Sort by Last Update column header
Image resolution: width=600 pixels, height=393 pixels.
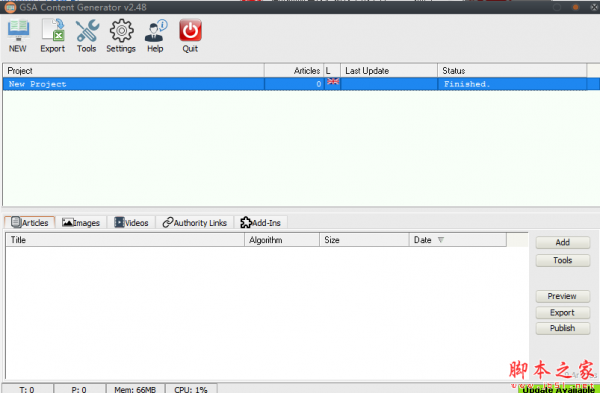pos(389,71)
